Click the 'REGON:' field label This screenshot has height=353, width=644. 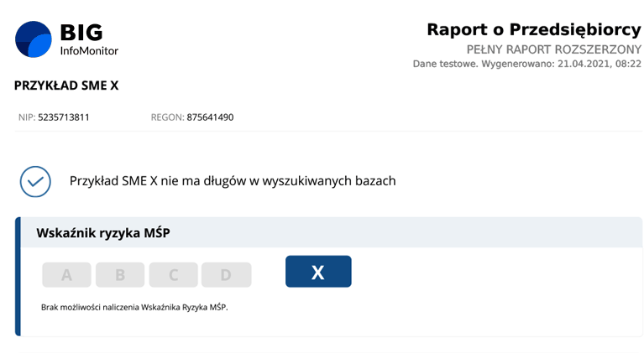(167, 117)
